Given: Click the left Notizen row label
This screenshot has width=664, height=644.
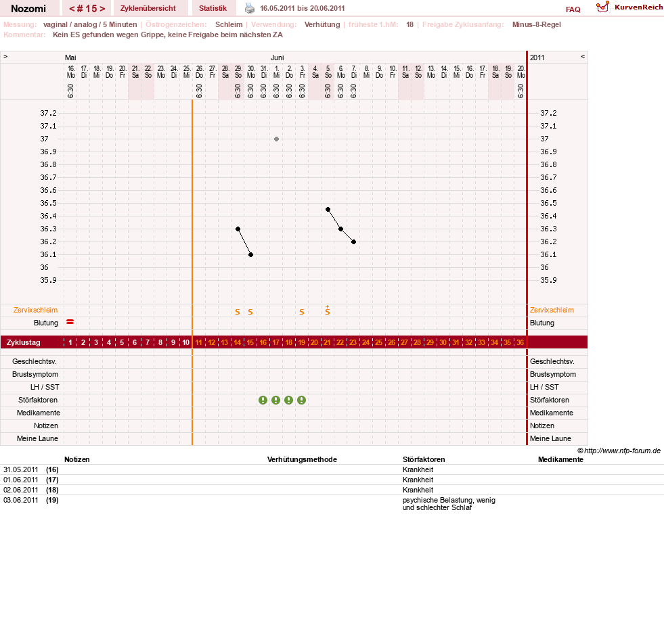Looking at the screenshot, I should 46,425.
